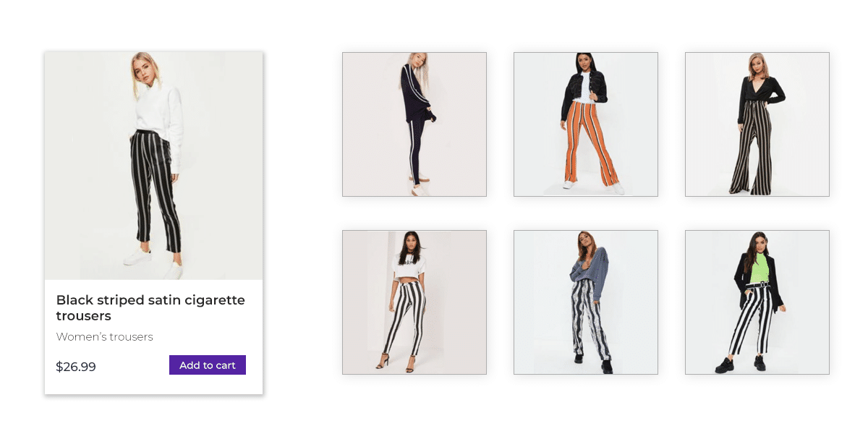Choose the black blouse with striped flares thumbnail
This screenshot has height=434, width=868.
click(757, 124)
